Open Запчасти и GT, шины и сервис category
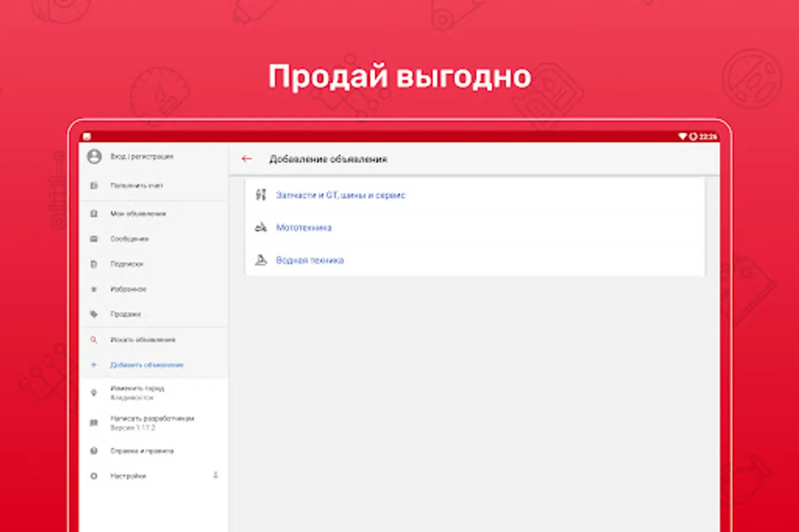 (341, 195)
